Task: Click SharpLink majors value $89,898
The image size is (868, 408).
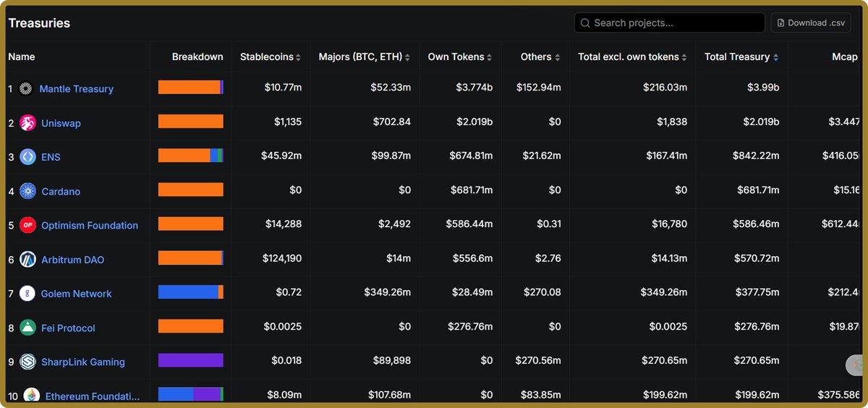Action: click(x=391, y=360)
